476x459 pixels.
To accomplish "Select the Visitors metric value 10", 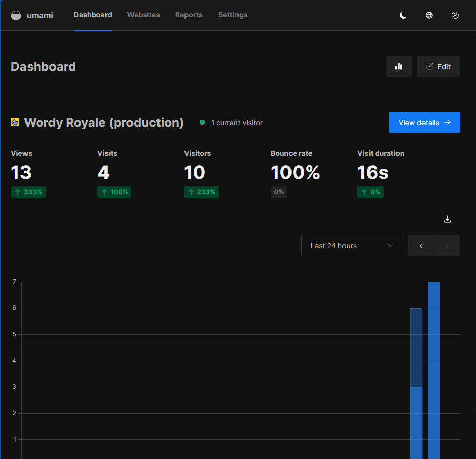I will click(x=195, y=172).
